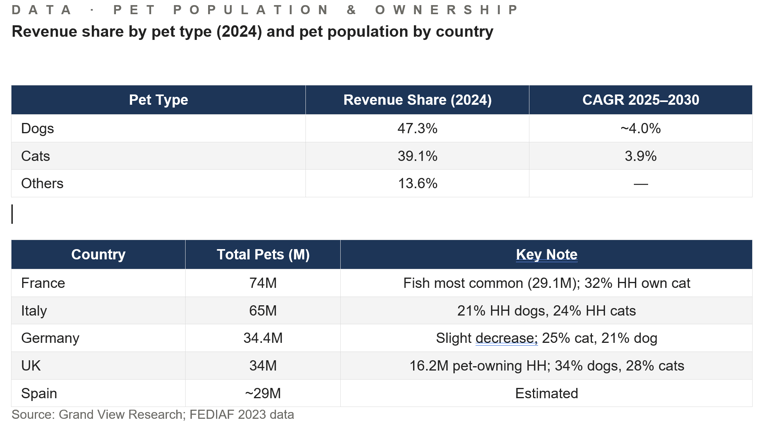Screen dimensions: 768x431
Task: Click the '~29M' cell for Spain
Action: 263,393
